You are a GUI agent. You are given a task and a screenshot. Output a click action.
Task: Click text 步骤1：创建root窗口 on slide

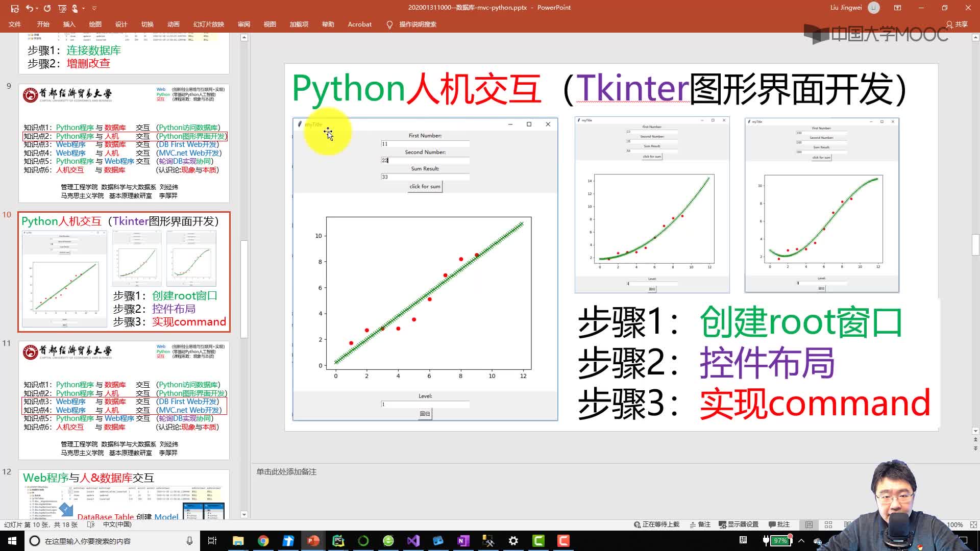click(x=740, y=322)
